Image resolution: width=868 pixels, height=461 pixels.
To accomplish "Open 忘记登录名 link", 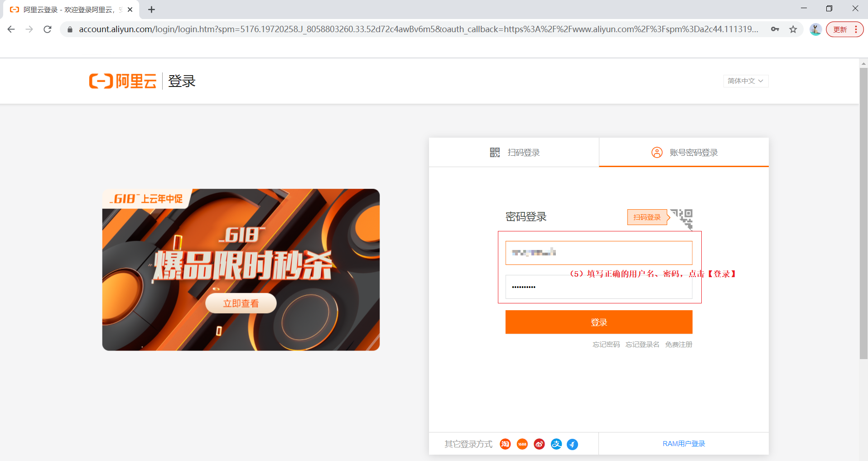I will (642, 345).
